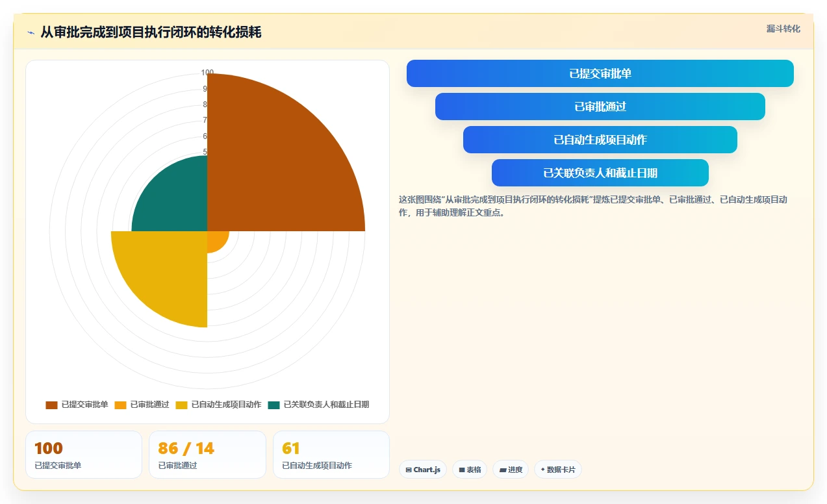Click the 100 axis label on chart
This screenshot has height=504, width=827.
[x=207, y=73]
